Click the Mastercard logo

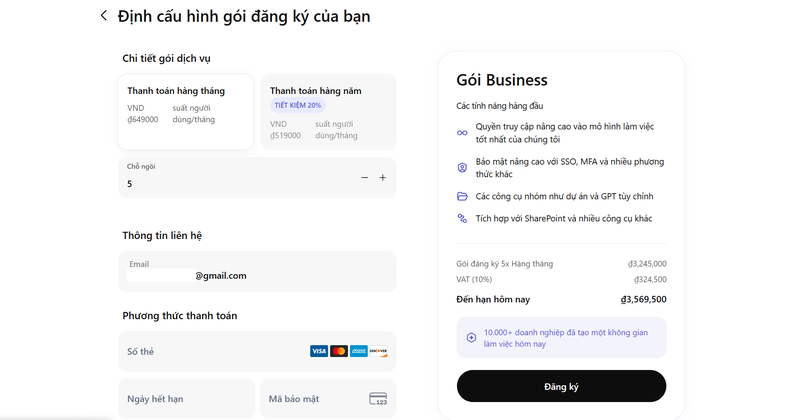339,351
